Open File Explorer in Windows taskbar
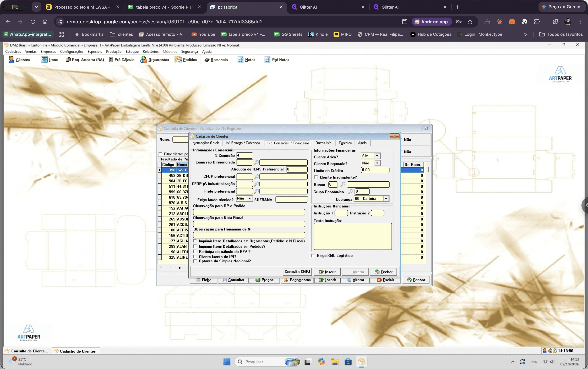 (335, 362)
